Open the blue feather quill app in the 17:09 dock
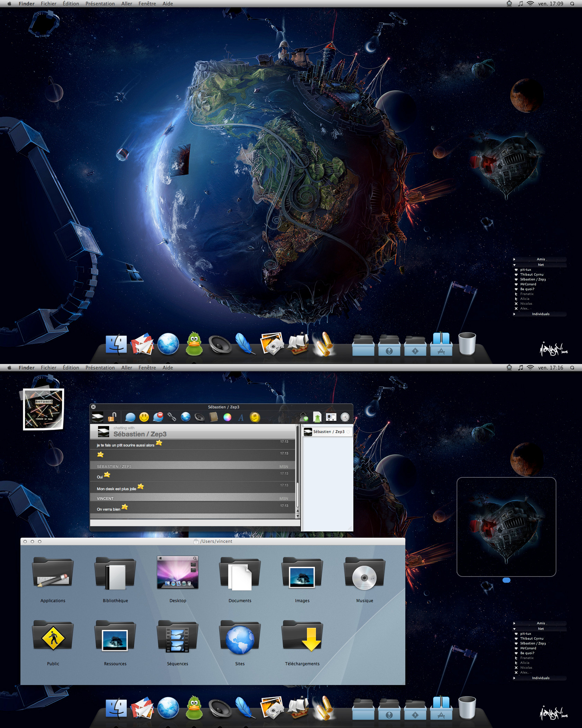Viewport: 582px width, 728px height. click(x=245, y=343)
